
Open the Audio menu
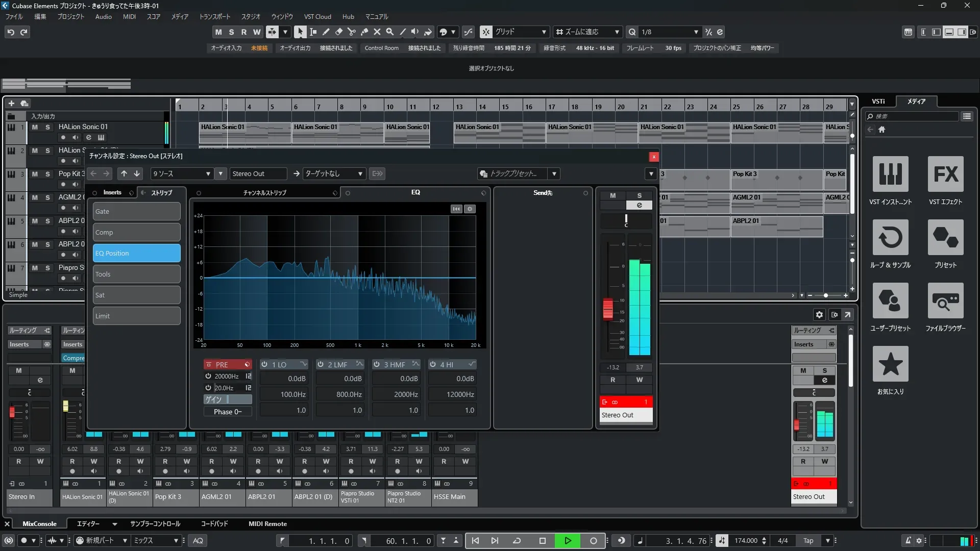[x=103, y=17]
